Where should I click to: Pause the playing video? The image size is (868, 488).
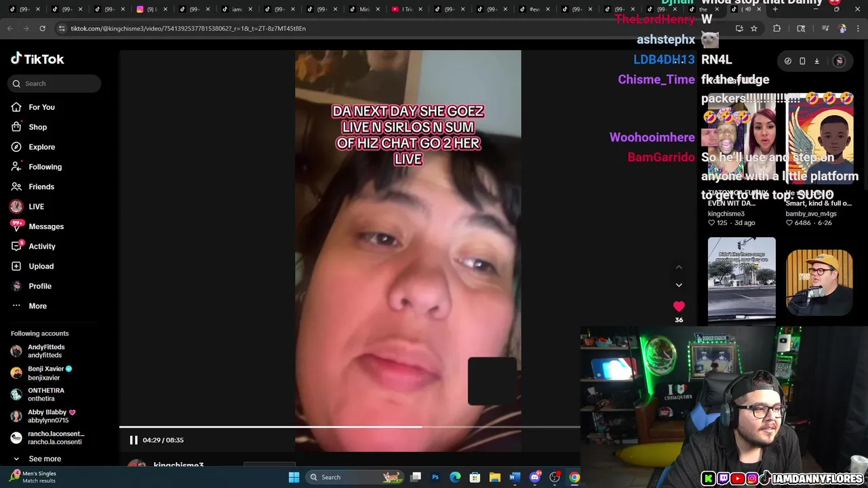tap(134, 440)
